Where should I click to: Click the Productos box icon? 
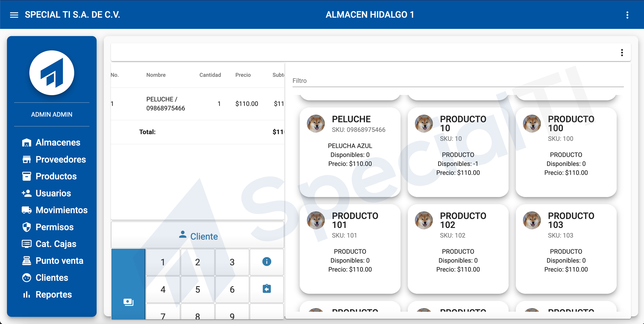(x=26, y=176)
